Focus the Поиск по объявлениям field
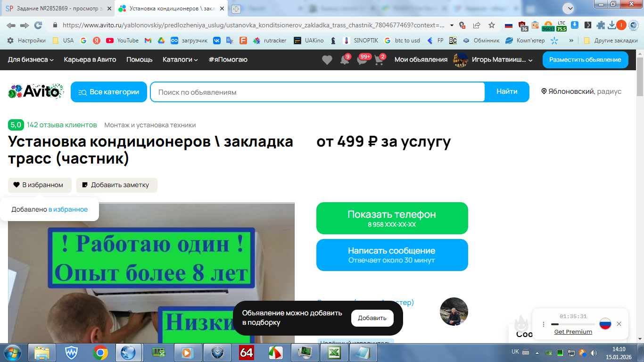This screenshot has height=362, width=644. (x=318, y=92)
